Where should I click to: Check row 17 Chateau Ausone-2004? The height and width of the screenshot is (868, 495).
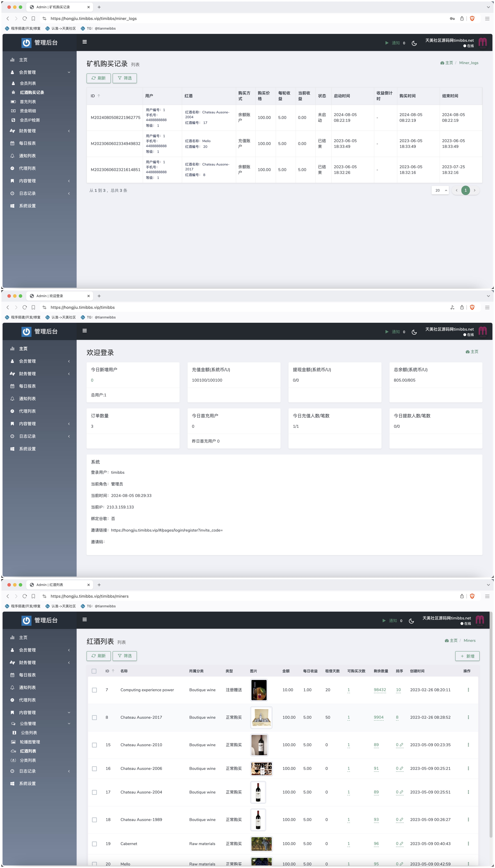pyautogui.click(x=95, y=793)
